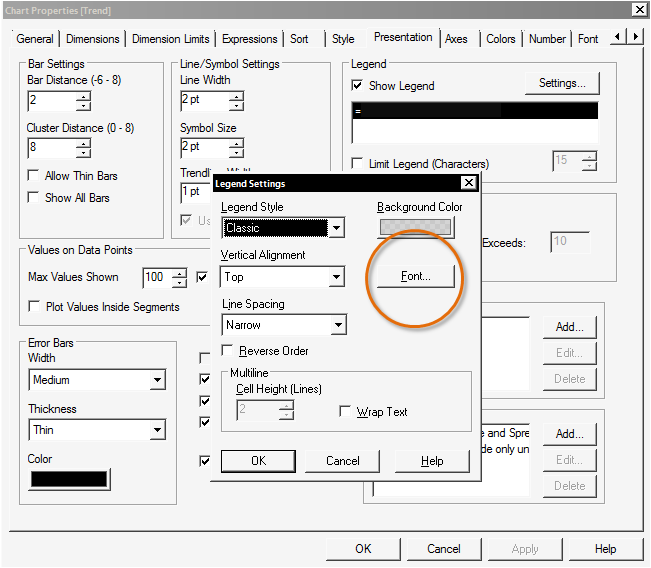The height and width of the screenshot is (568, 651).
Task: Click OK in Legend Settings dialog
Action: 258,461
